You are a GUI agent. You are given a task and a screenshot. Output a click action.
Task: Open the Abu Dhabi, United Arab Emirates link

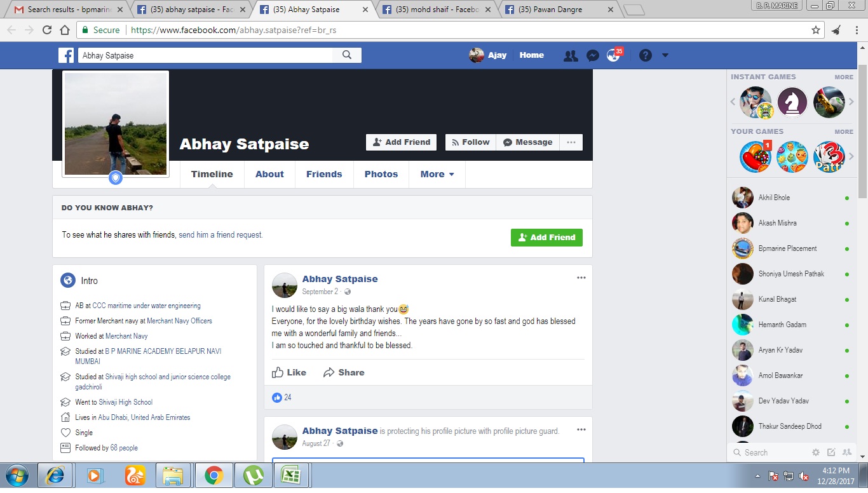144,417
